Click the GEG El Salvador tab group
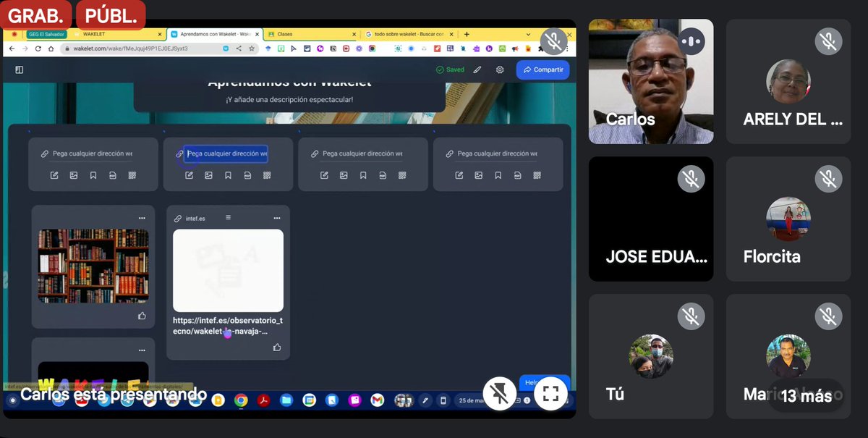The image size is (868, 438). 47,34
